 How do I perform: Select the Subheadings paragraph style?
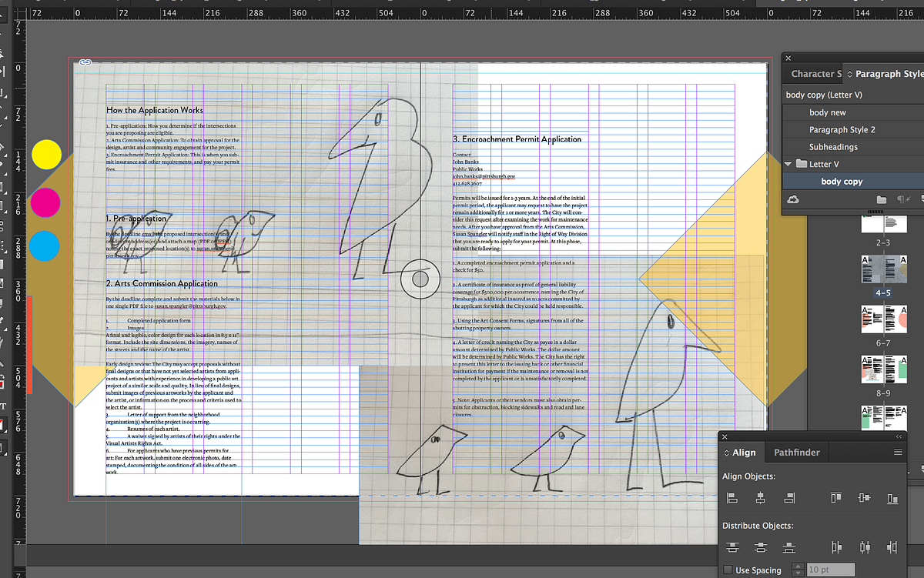coord(832,147)
